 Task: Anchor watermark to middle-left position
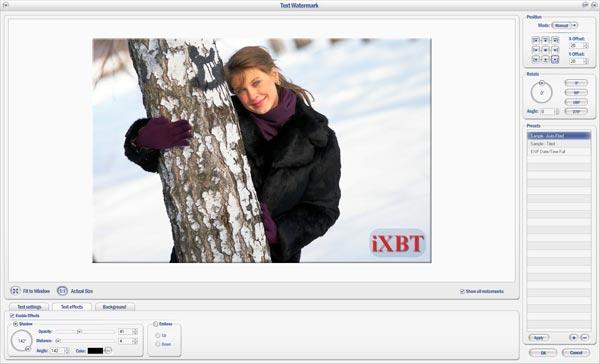pos(535,50)
